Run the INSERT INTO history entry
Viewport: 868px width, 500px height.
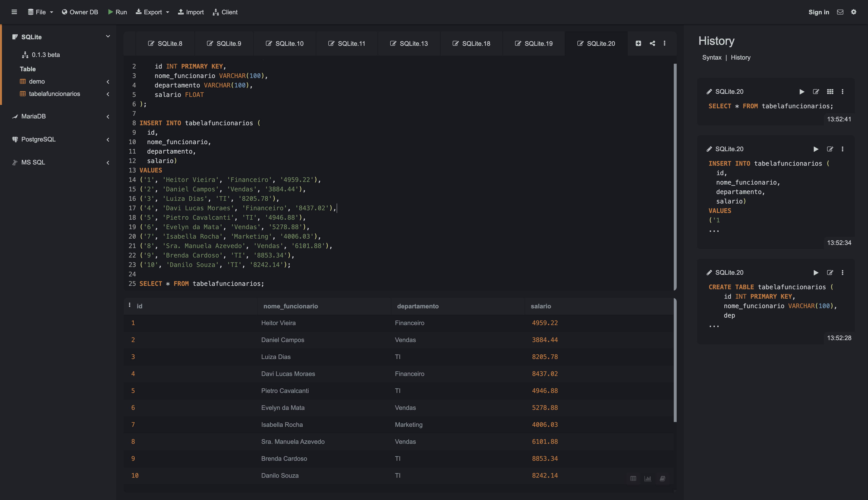point(816,149)
